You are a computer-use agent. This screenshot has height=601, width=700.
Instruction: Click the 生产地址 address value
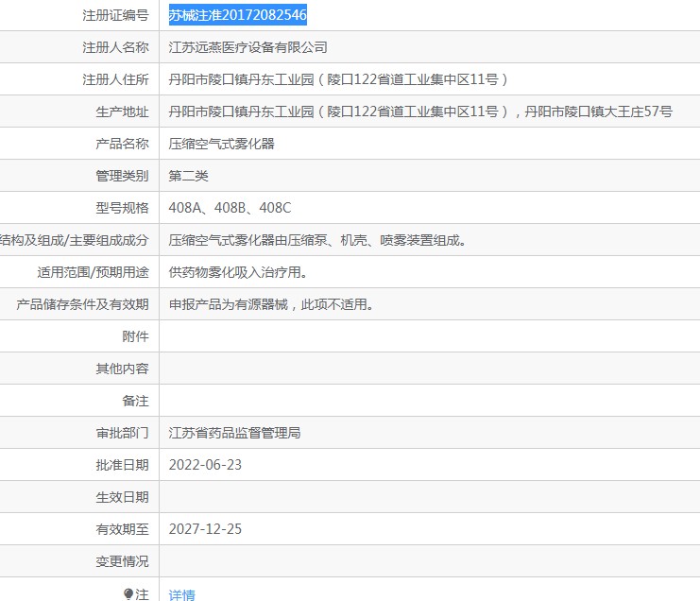click(420, 112)
